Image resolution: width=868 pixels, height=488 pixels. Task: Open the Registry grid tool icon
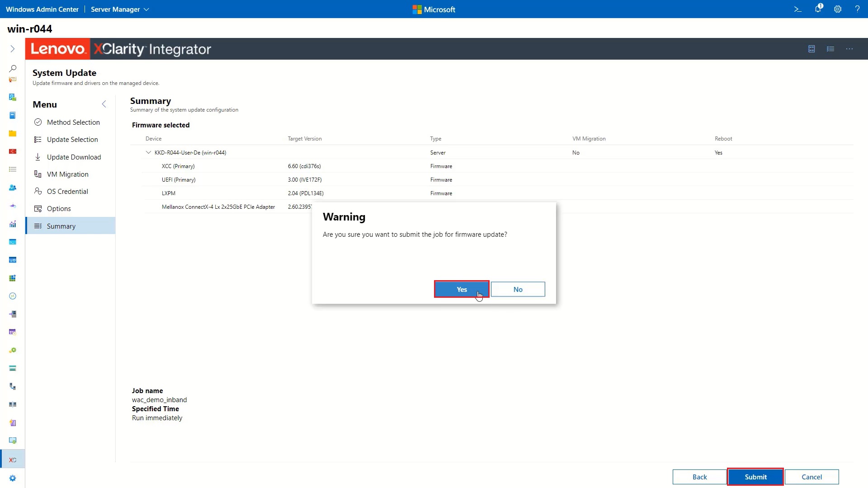coord(13,278)
